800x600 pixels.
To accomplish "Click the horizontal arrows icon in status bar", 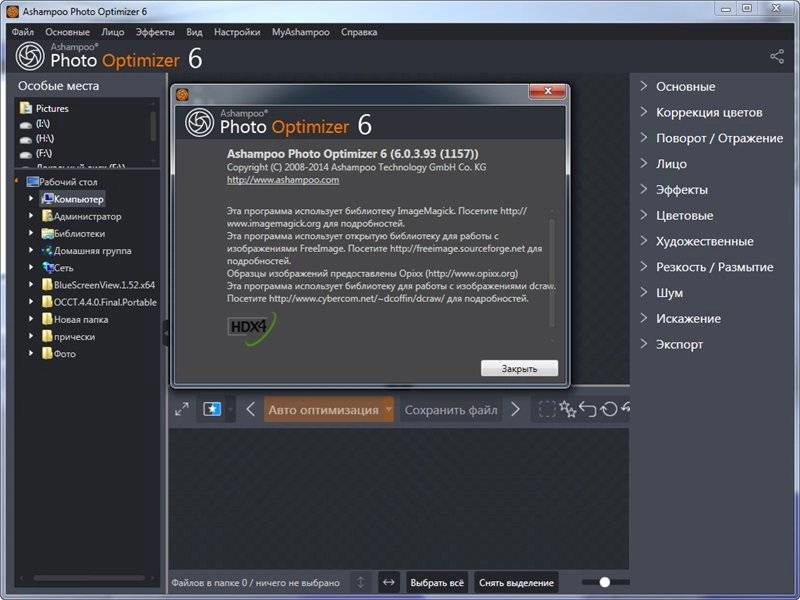I will tap(389, 582).
